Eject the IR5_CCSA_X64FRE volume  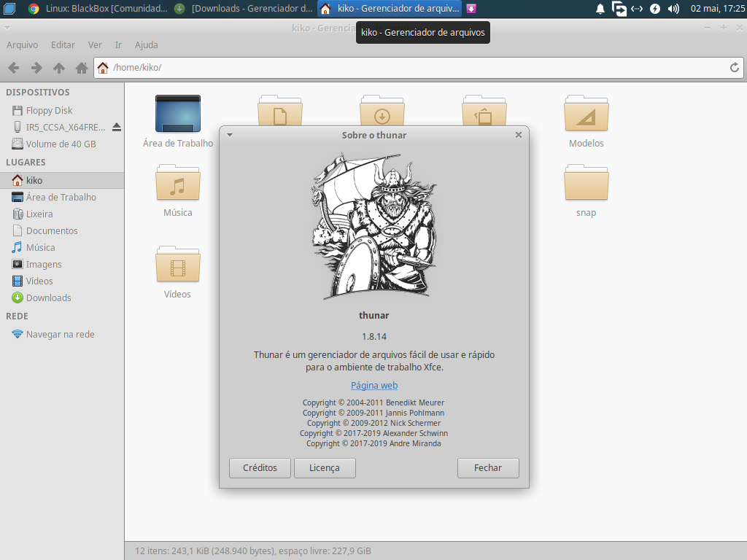[117, 127]
